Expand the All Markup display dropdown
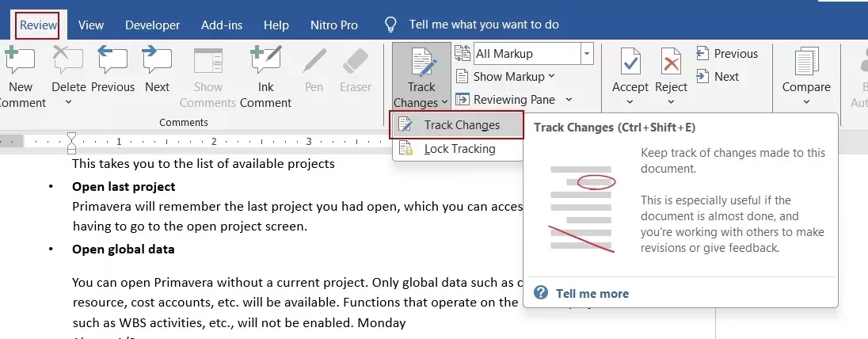Image resolution: width=868 pixels, height=339 pixels. tap(587, 54)
